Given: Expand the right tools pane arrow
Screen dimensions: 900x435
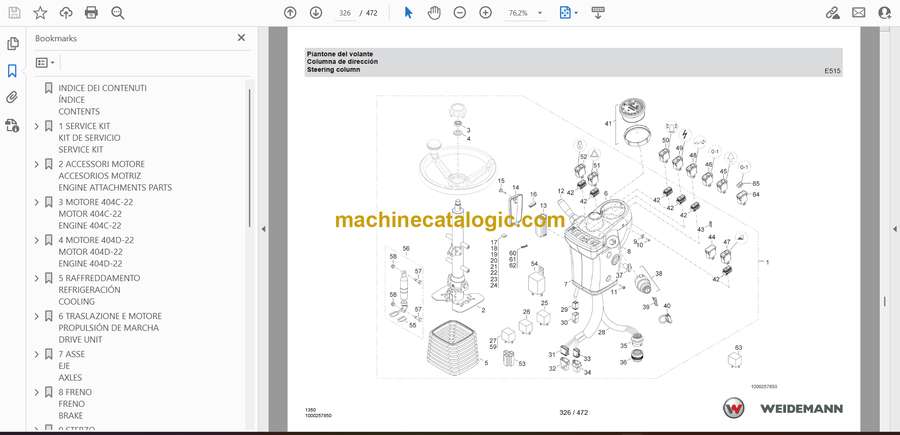Looking at the screenshot, I should point(894,229).
